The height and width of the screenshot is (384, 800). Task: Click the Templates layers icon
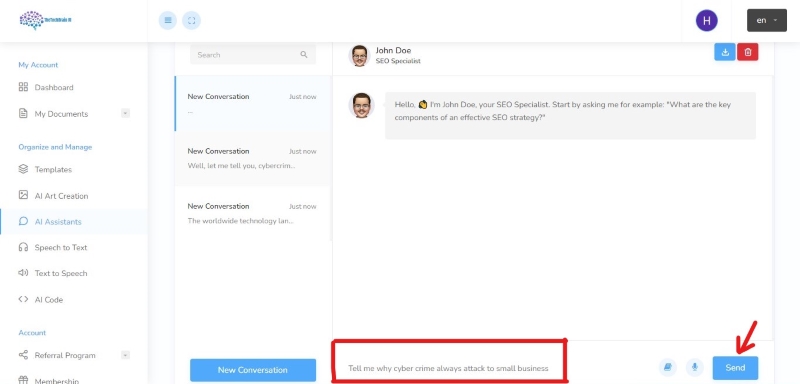[23, 169]
